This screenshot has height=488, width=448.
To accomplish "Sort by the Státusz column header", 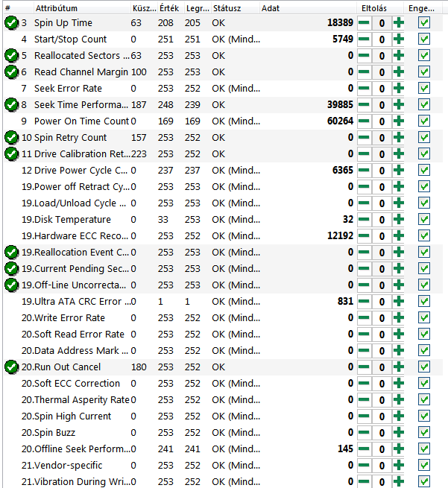I will [x=236, y=8].
